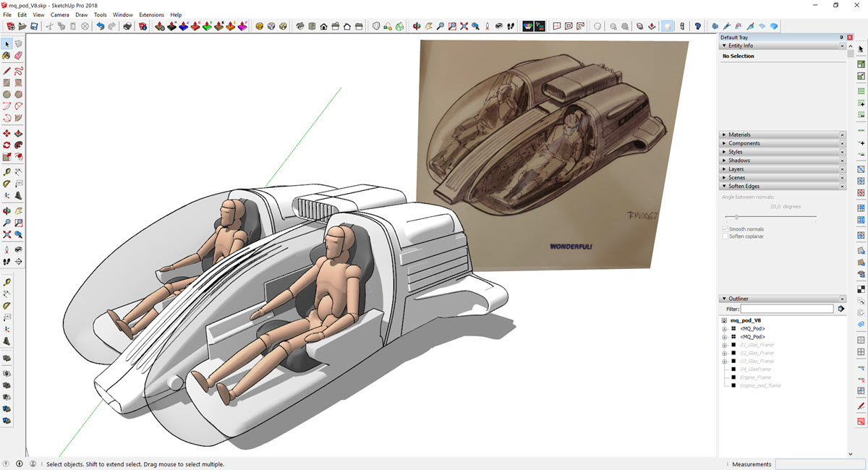The width and height of the screenshot is (868, 470).
Task: Activate the Paint Bucket tool
Action: click(7, 55)
